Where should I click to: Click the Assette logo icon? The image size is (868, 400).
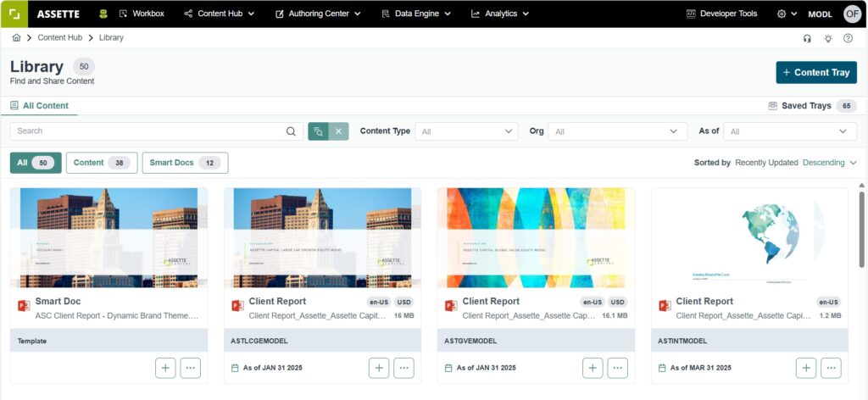pyautogui.click(x=14, y=14)
